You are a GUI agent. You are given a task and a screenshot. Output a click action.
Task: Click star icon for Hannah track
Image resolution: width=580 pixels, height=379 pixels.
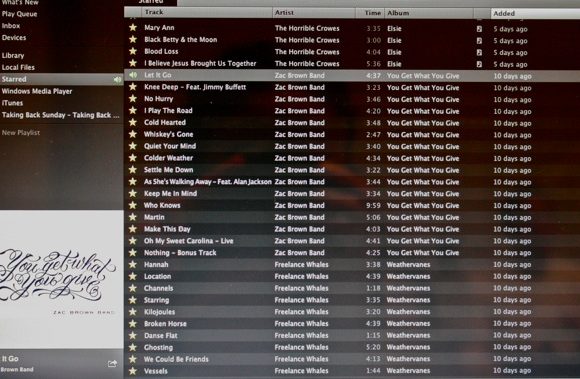coord(133,264)
